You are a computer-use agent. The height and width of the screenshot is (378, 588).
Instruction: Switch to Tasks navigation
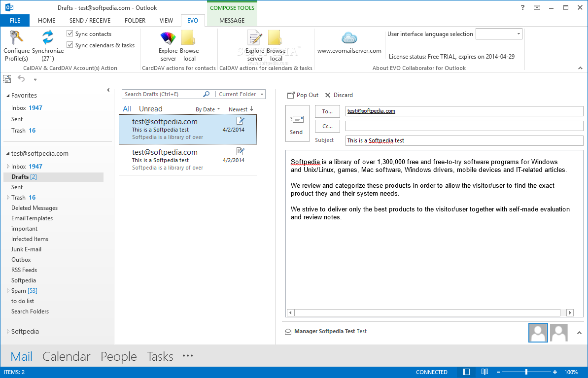pos(160,356)
